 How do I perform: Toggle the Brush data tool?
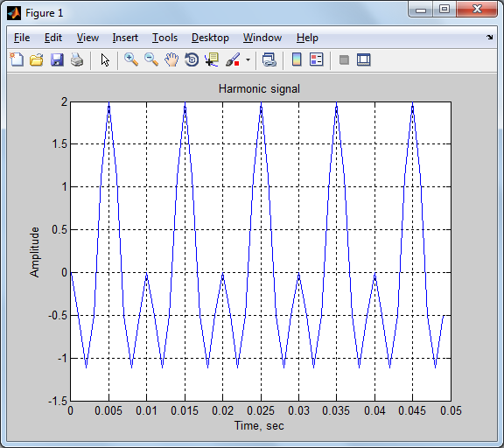(233, 59)
